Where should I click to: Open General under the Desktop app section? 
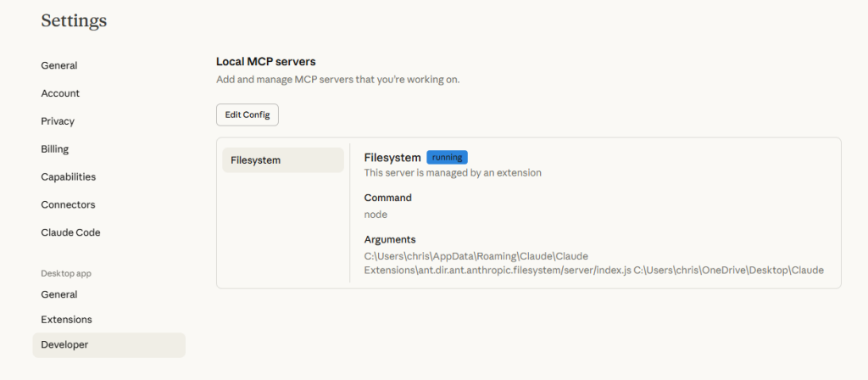[59, 294]
